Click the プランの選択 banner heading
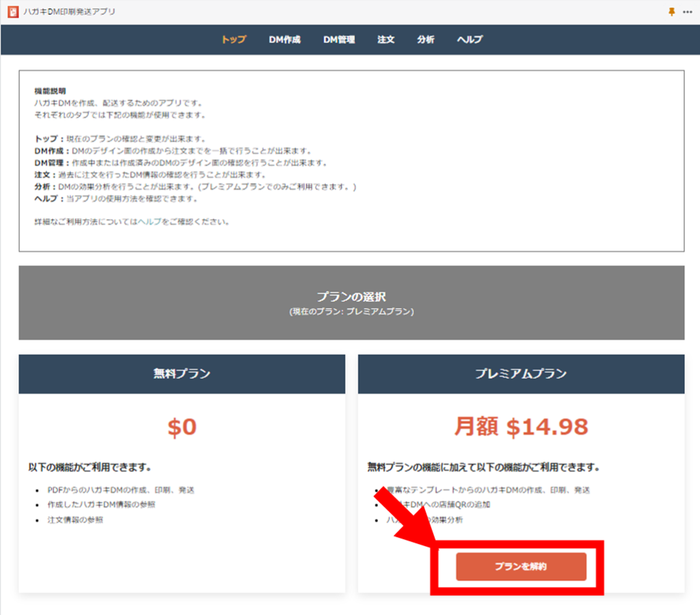This screenshot has width=700, height=615. tap(351, 297)
